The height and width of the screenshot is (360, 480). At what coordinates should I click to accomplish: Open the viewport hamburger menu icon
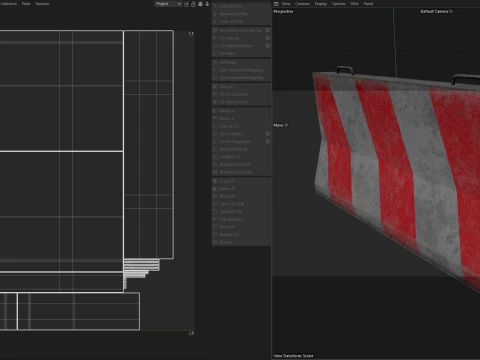click(276, 4)
